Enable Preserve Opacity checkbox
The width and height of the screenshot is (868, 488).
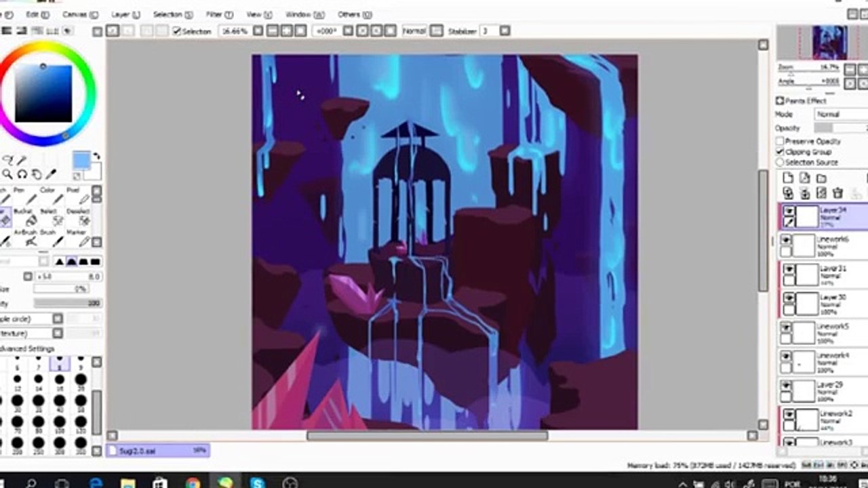780,141
